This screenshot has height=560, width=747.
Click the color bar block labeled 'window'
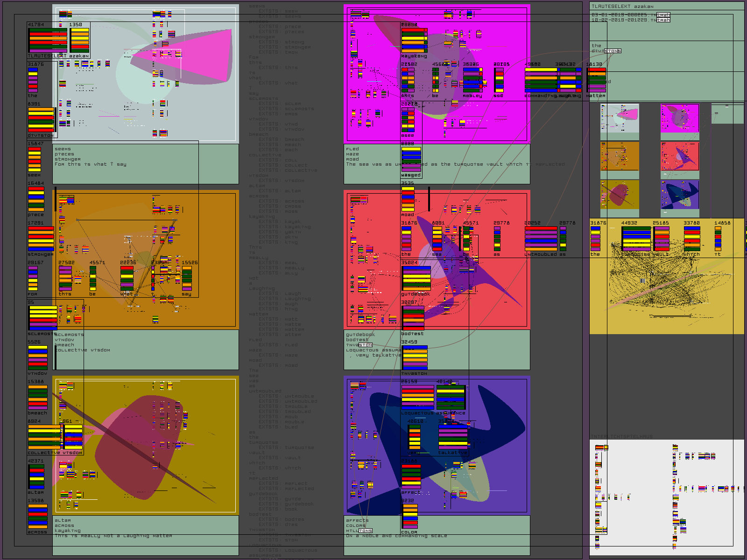37,358
